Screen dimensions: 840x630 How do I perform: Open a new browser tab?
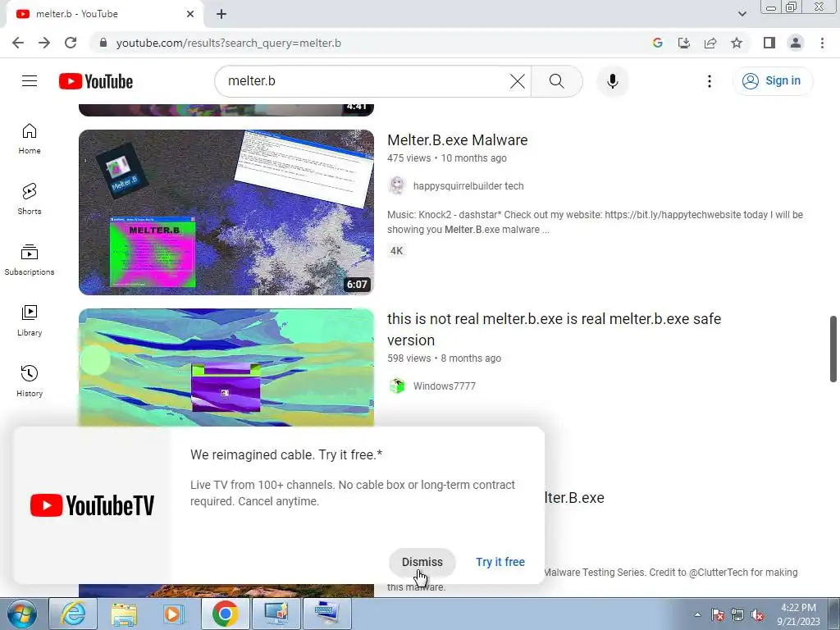click(x=221, y=14)
